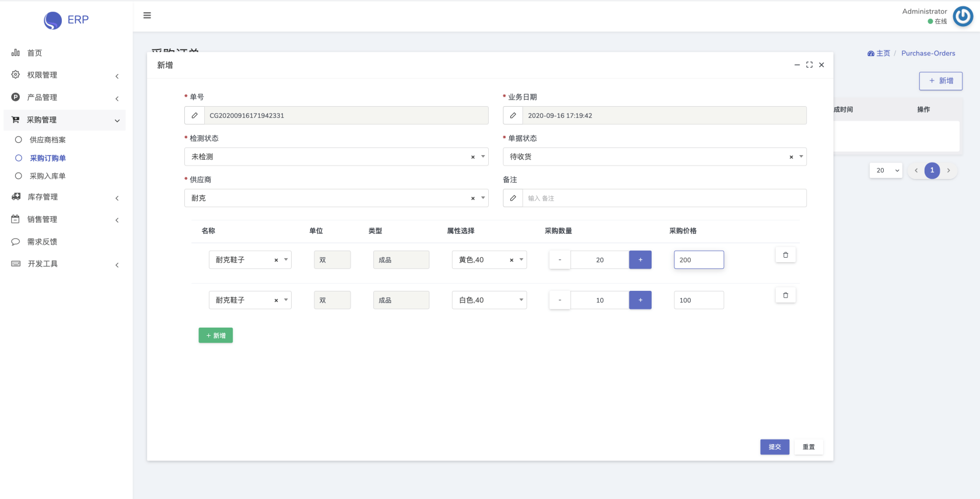Decrease quantity 10 with minus button

pyautogui.click(x=560, y=300)
